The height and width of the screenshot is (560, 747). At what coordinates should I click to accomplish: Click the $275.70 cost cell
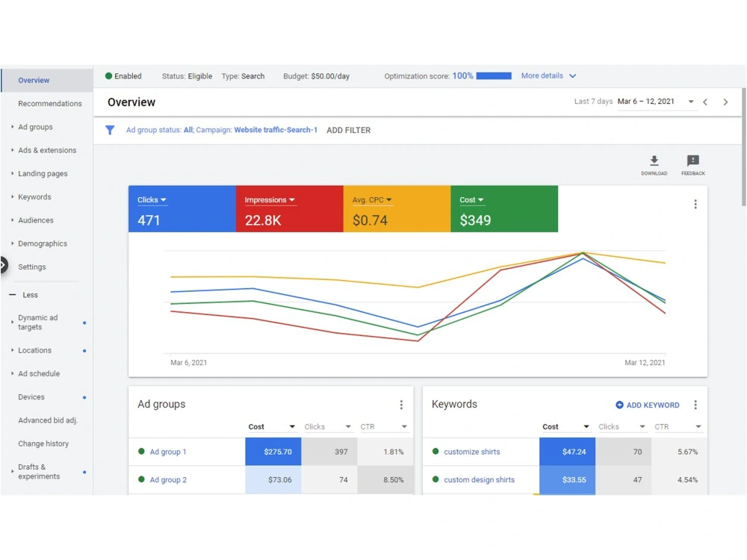point(273,452)
